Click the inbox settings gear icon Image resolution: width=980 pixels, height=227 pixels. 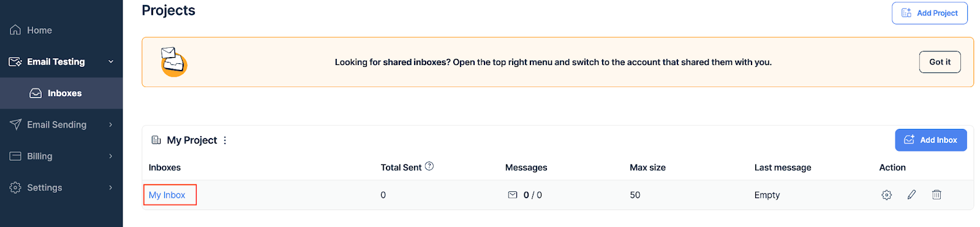[x=886, y=195]
